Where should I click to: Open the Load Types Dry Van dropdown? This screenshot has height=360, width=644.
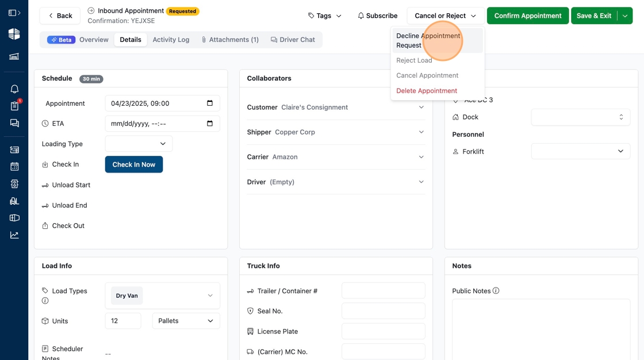162,296
